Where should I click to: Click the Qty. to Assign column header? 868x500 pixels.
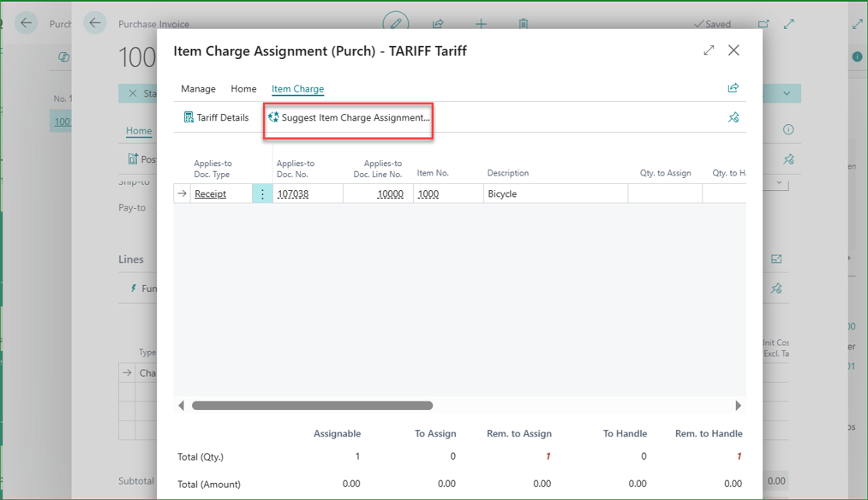[666, 173]
